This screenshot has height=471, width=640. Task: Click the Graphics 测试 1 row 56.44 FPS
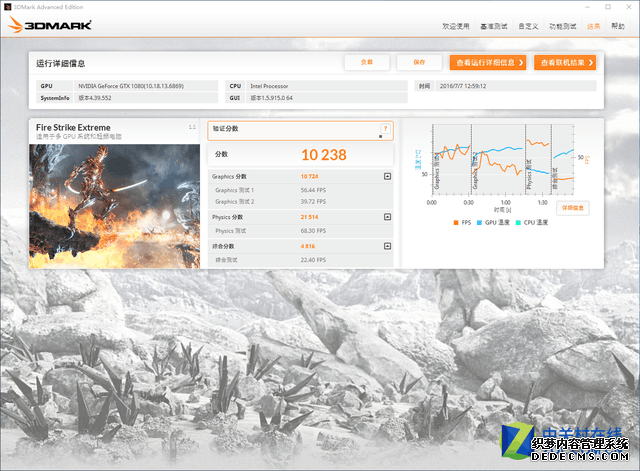click(x=300, y=190)
